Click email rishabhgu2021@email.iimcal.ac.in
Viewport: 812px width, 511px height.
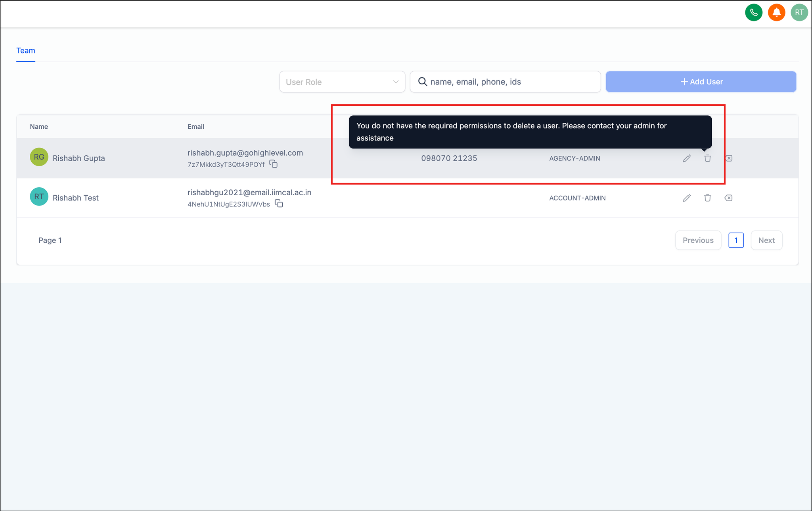click(x=249, y=193)
